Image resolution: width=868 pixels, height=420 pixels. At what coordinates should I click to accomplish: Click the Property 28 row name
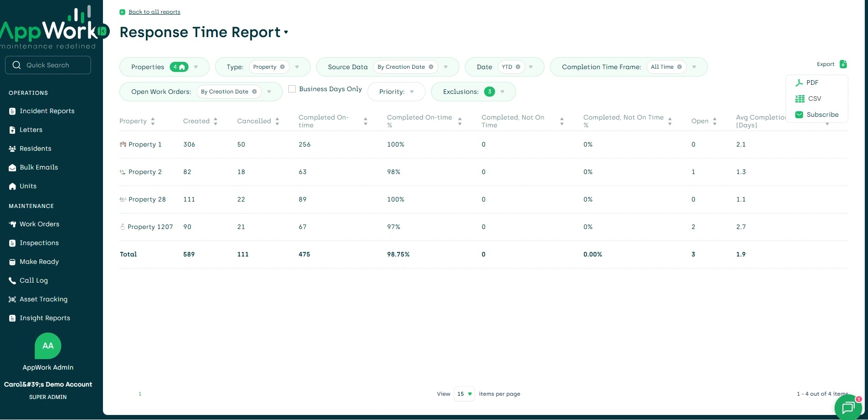click(147, 200)
